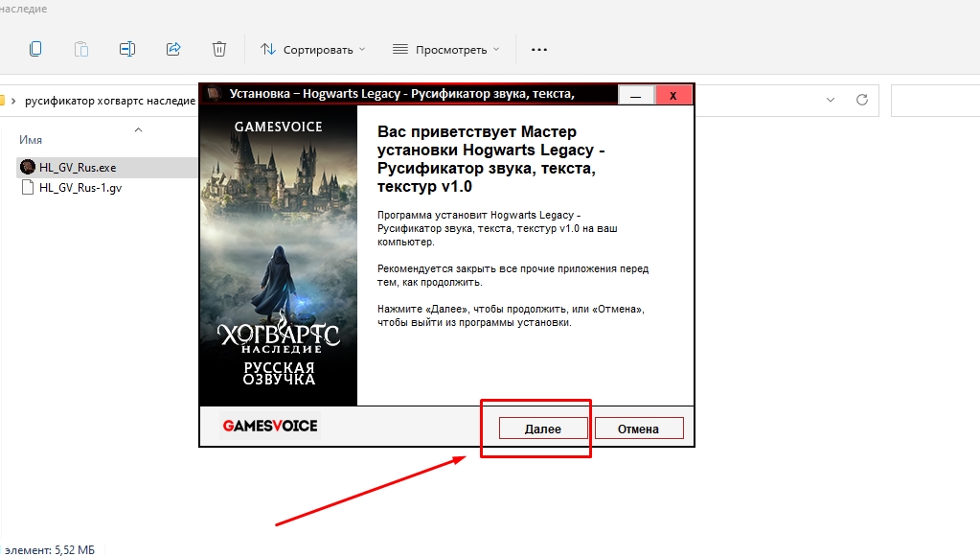Click the Отмена button in installer
This screenshot has width=980, height=557.
coord(639,429)
